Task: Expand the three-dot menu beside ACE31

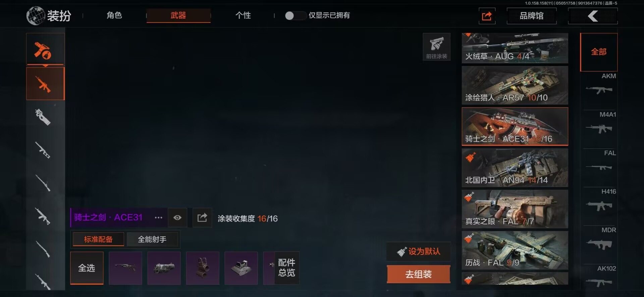Action: pos(158,218)
